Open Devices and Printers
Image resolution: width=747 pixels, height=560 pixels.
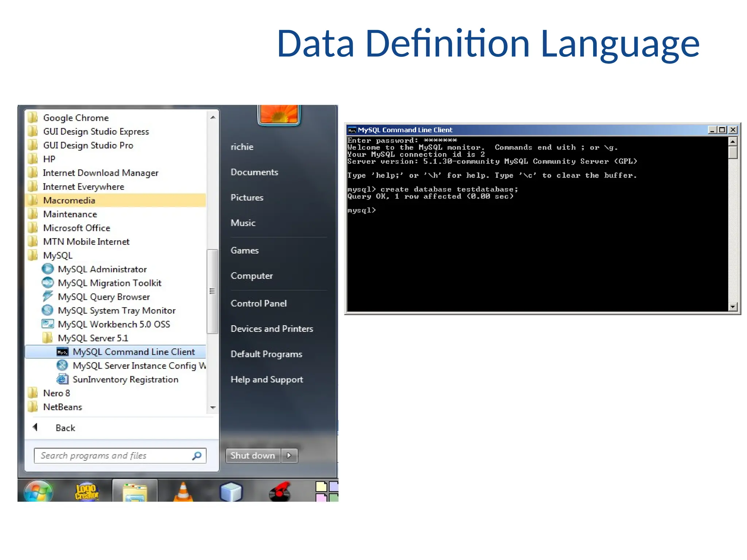coord(272,329)
